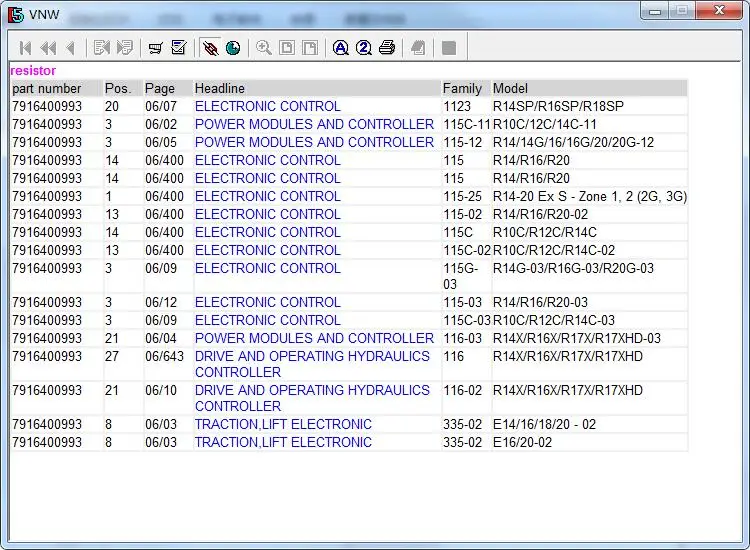Click the VNW application icon in title bar
Screen dimensions: 750x550
(16, 15)
